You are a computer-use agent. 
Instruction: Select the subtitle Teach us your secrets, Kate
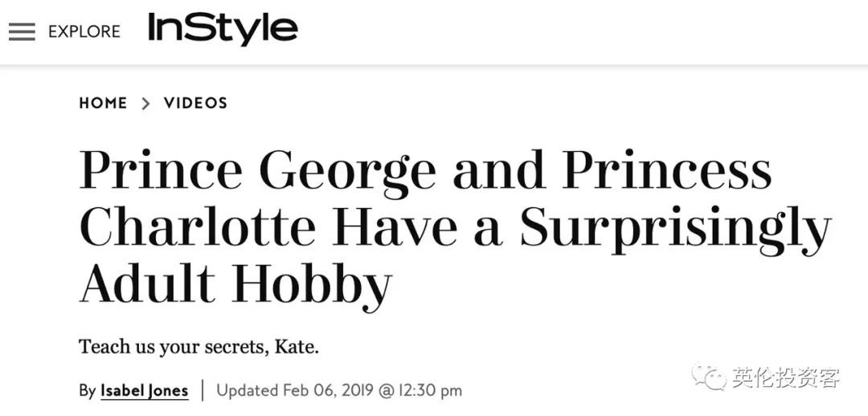click(199, 349)
